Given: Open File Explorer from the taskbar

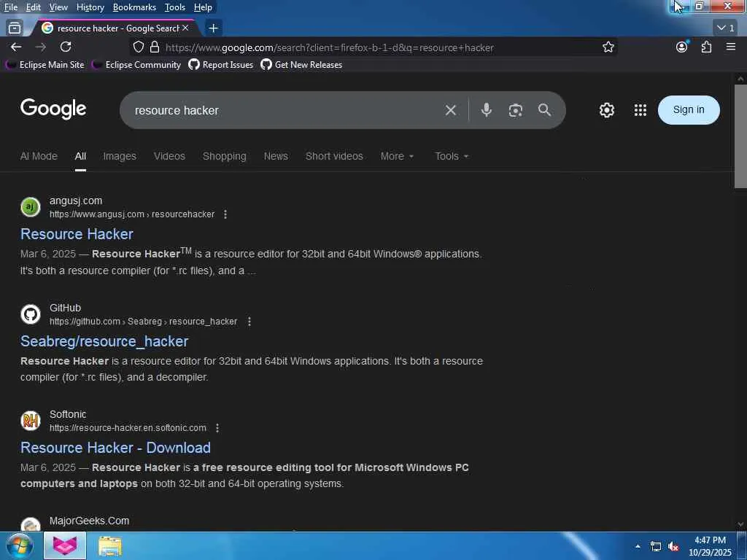Looking at the screenshot, I should 110,546.
